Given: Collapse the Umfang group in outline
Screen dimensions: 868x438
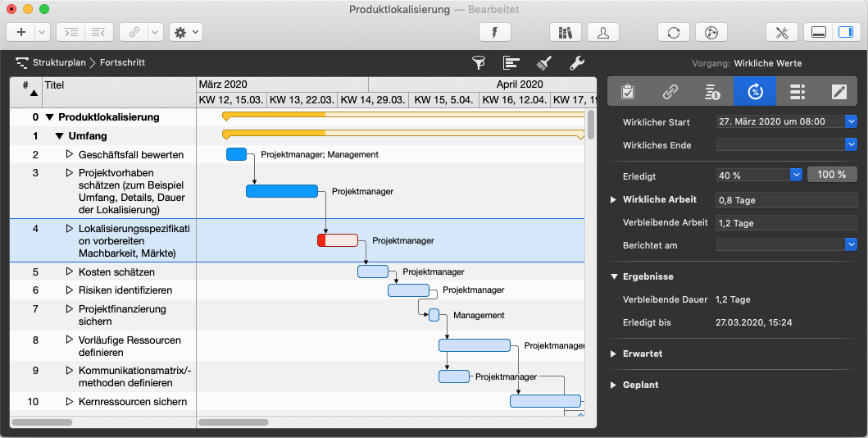Looking at the screenshot, I should pos(60,136).
